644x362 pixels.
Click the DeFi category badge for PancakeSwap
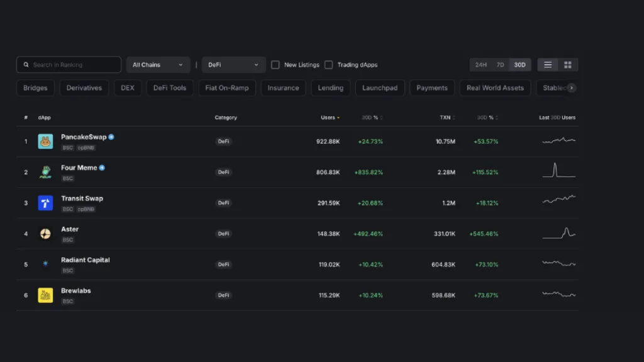click(223, 141)
